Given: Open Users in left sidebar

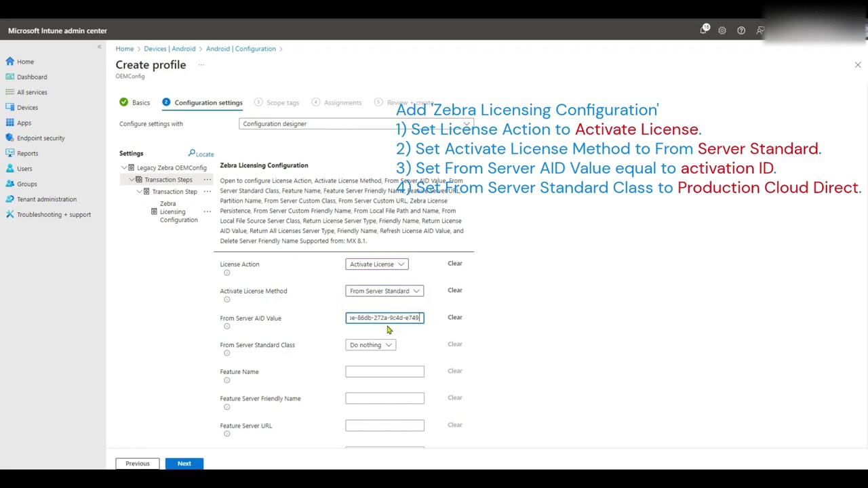Looking at the screenshot, I should click(24, 169).
